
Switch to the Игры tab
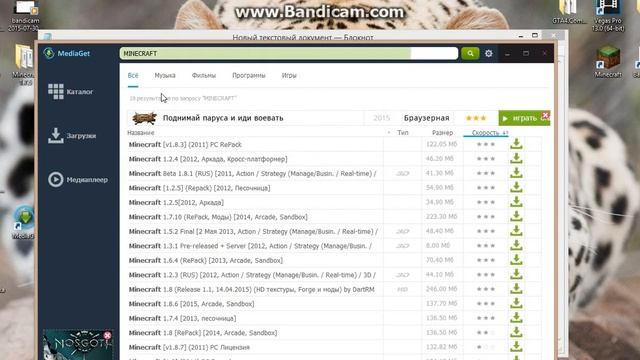click(289, 76)
